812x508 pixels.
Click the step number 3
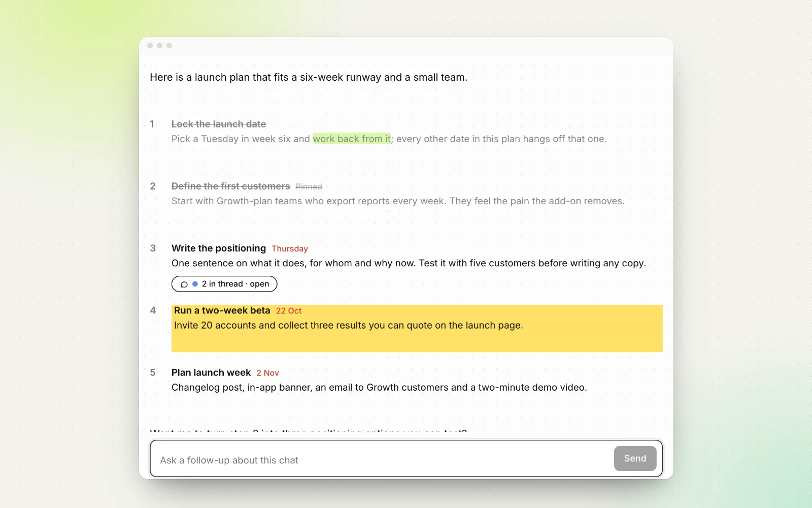coord(153,248)
